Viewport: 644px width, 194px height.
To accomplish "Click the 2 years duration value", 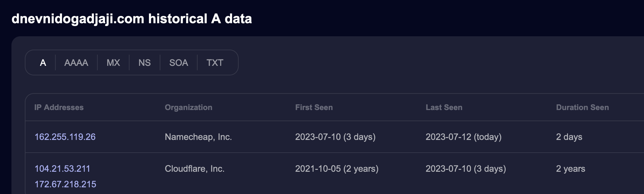I will pos(570,169).
